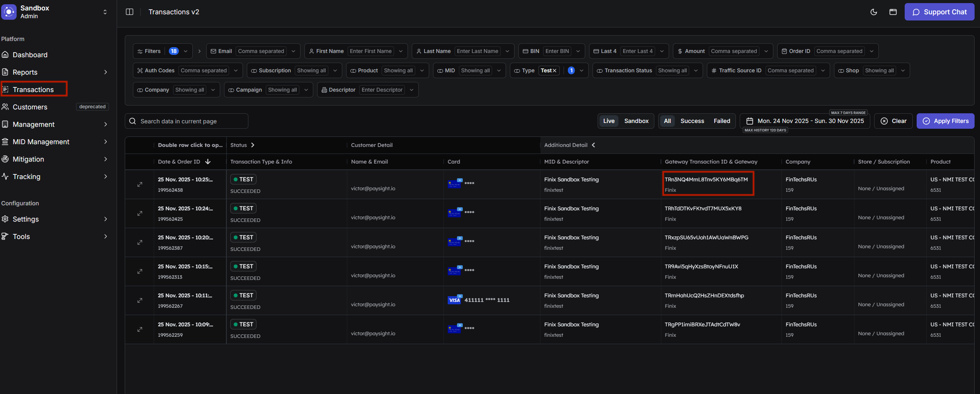Filter transactions to Failed only
Viewport: 980px width, 394px height.
pyautogui.click(x=722, y=121)
